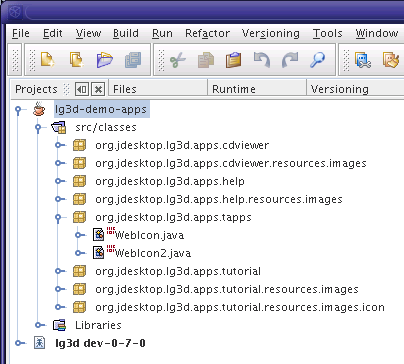Click the New Project toolbar icon
The image size is (404, 364).
click(x=77, y=60)
